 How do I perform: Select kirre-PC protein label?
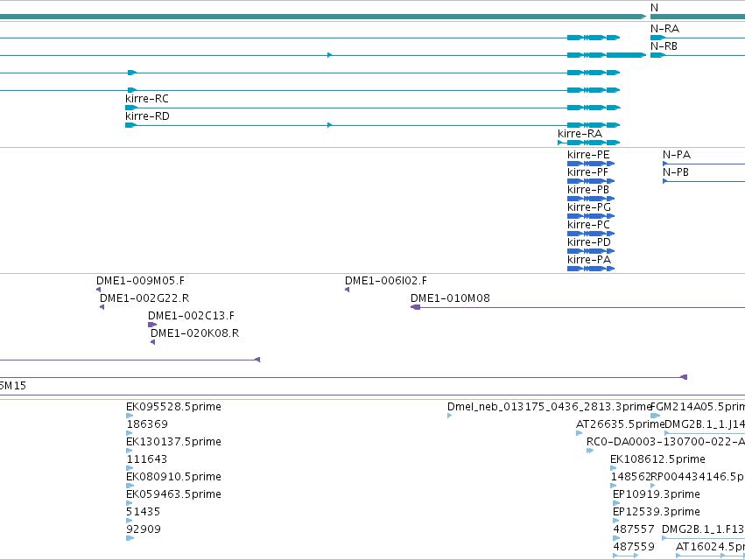(588, 225)
